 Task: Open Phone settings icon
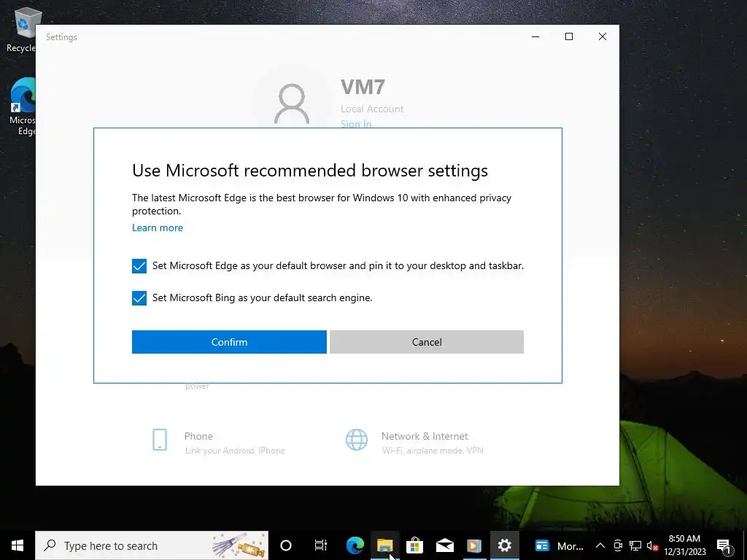tap(160, 440)
